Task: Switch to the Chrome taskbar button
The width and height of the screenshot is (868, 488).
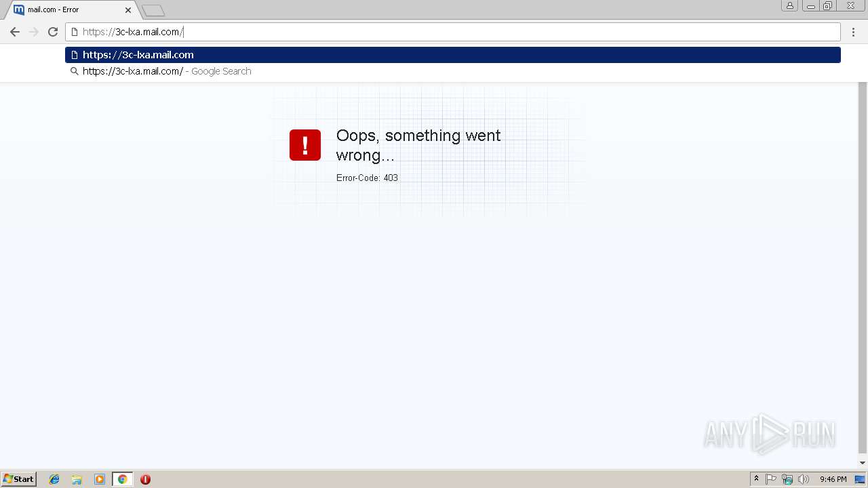Action: (122, 479)
